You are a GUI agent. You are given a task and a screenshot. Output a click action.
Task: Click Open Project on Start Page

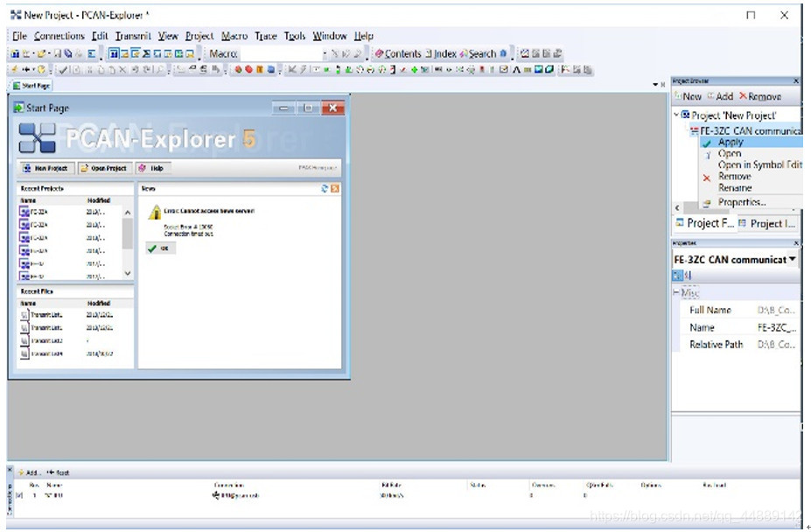104,168
